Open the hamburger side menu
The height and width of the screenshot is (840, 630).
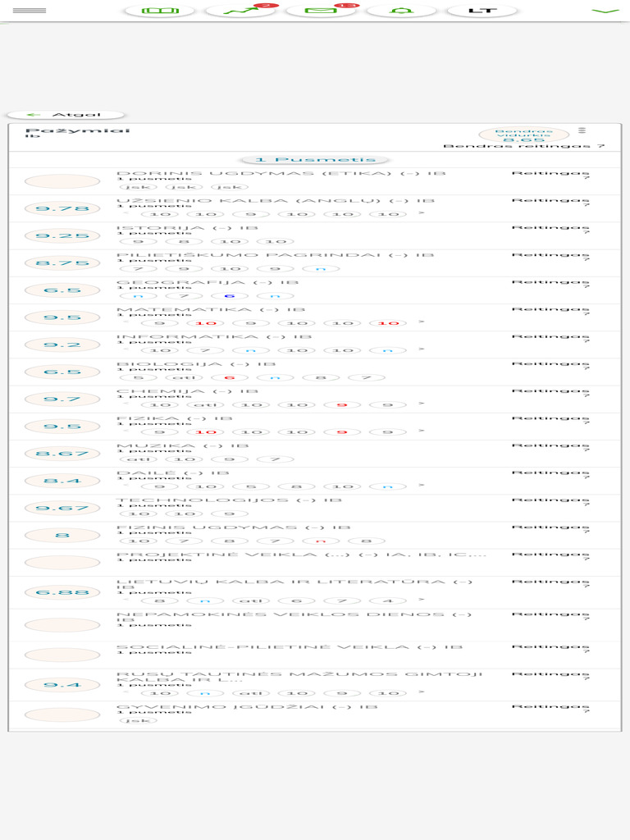(x=29, y=10)
